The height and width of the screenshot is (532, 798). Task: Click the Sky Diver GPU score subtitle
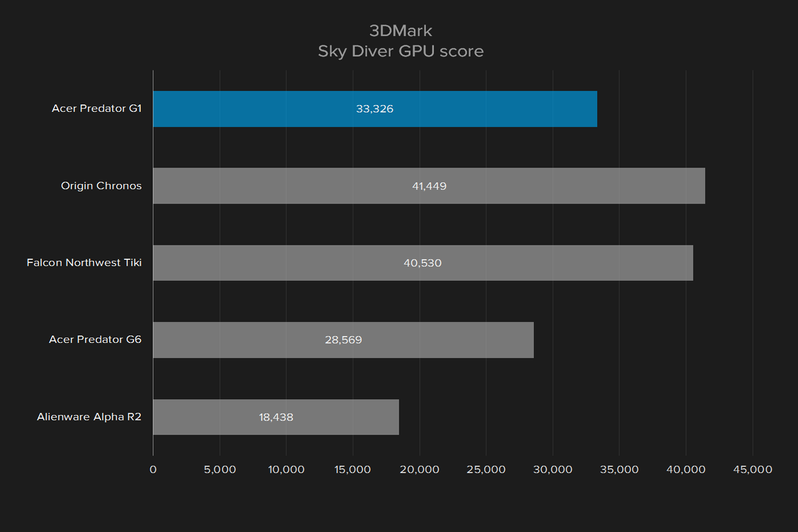[x=400, y=51]
